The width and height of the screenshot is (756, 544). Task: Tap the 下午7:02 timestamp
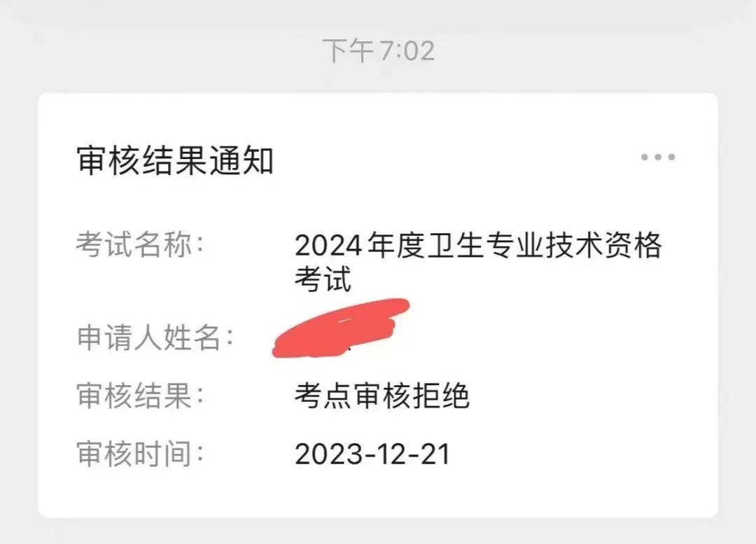click(x=379, y=50)
